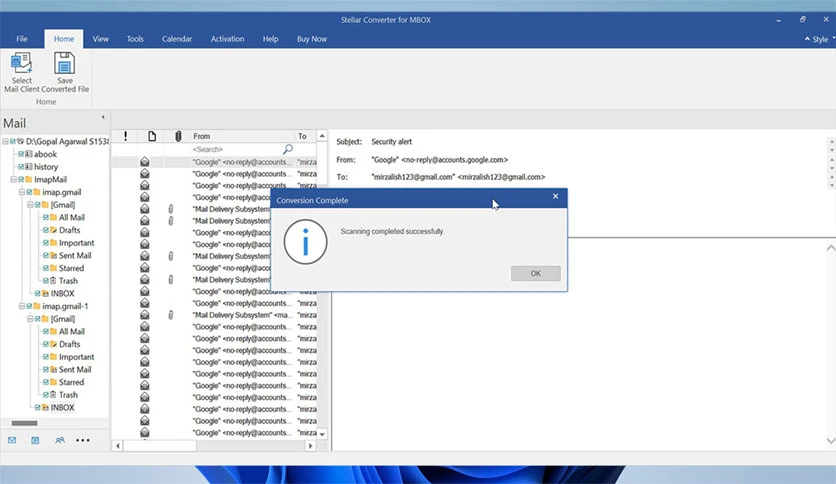Collapse the imap.gmail tree node
This screenshot has width=836, height=484.
click(22, 192)
